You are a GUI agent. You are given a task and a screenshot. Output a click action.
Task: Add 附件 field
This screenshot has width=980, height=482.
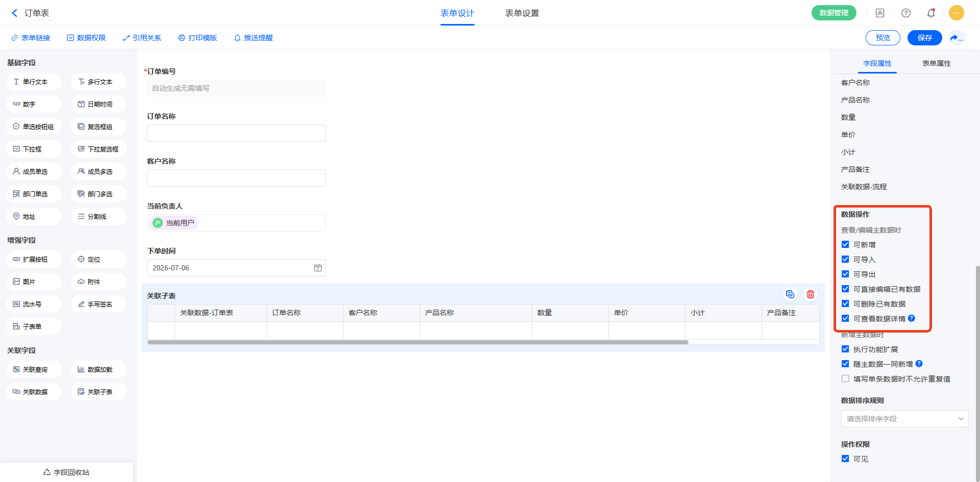[x=99, y=282]
